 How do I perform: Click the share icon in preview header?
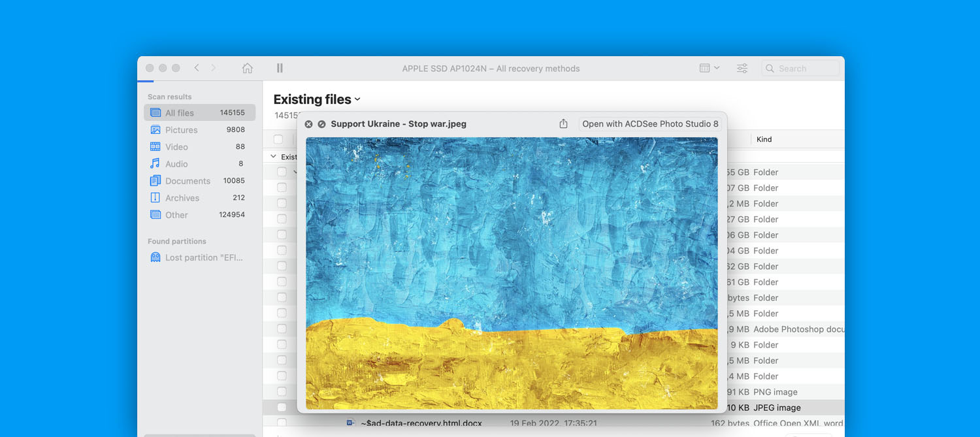563,123
